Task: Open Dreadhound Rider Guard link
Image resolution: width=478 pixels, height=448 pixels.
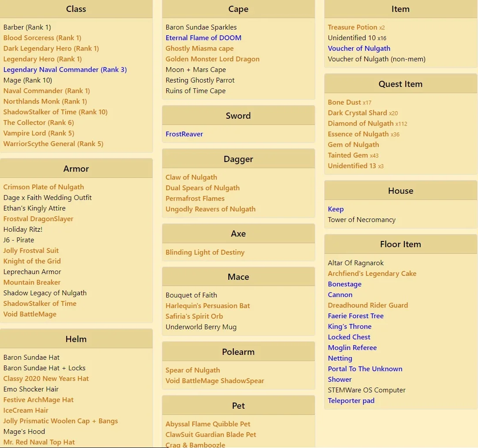Action: coord(368,305)
